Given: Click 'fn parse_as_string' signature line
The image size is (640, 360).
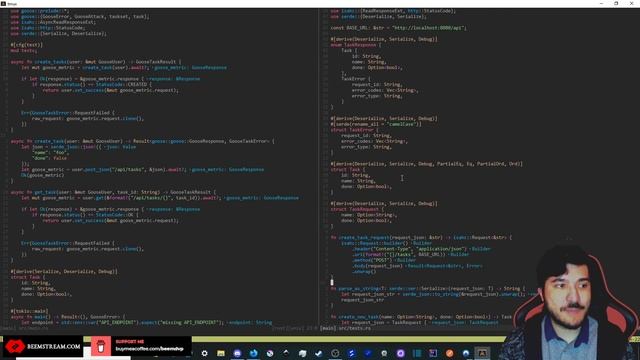Looking at the screenshot, I should click(428, 289).
